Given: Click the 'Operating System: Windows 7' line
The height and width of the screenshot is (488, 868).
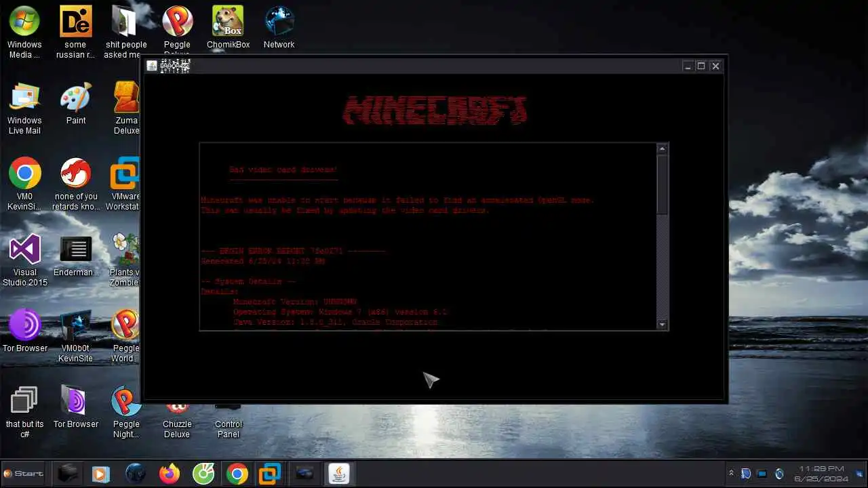Looking at the screenshot, I should pos(340,312).
